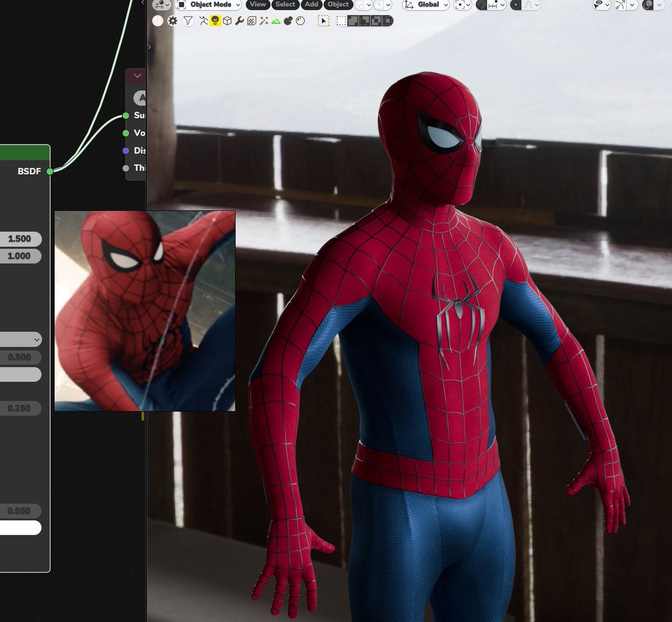The height and width of the screenshot is (622, 672).
Task: Toggle viewport overlays icon
Action: pyautogui.click(x=648, y=4)
